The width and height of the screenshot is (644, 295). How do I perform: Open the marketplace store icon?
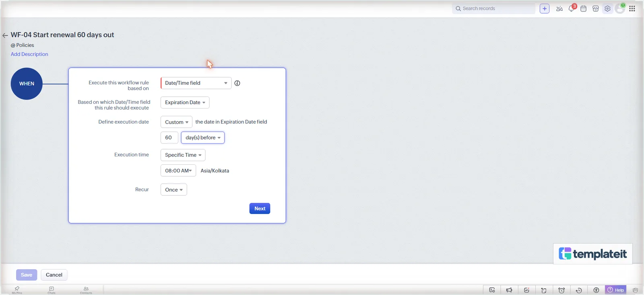pyautogui.click(x=596, y=8)
